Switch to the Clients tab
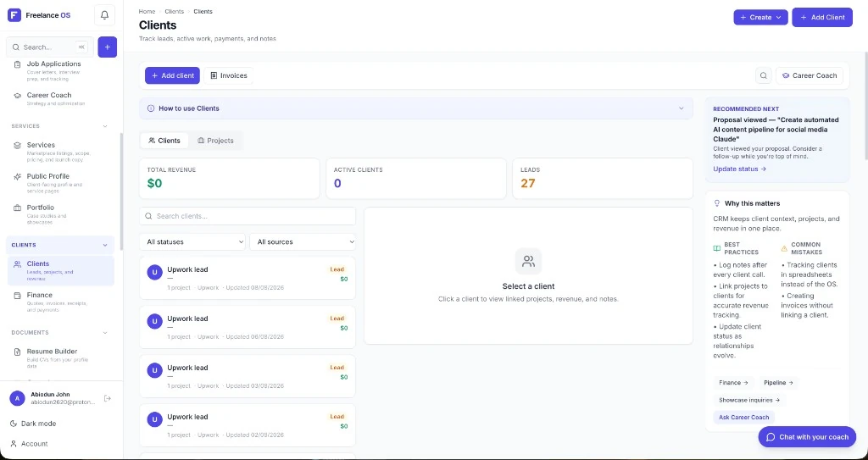 point(164,141)
